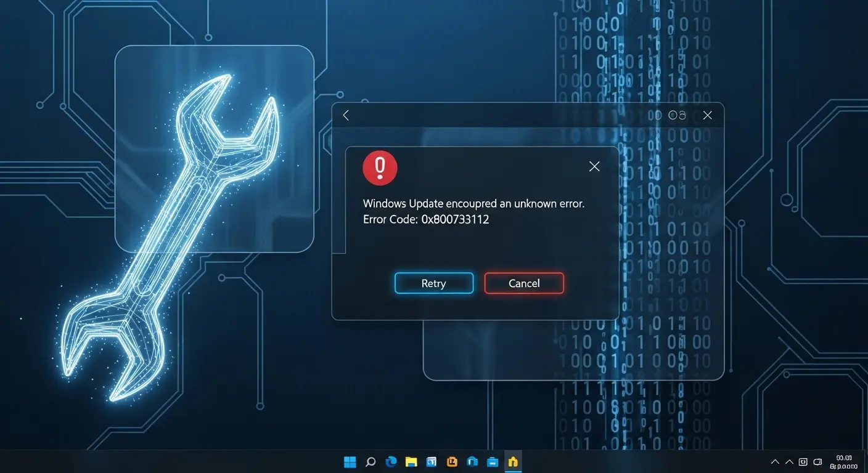The height and width of the screenshot is (473, 868).
Task: Click the second chevron in system tray
Action: click(789, 461)
